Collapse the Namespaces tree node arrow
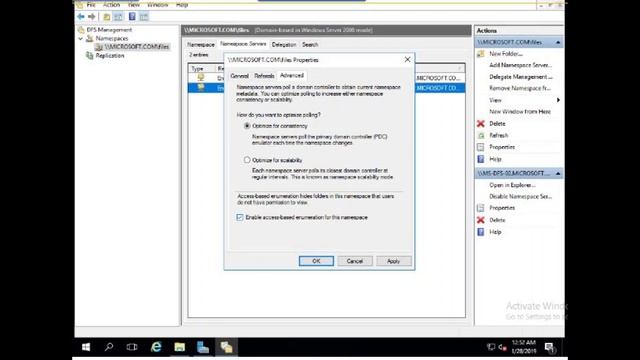640x360 pixels. coord(81,38)
